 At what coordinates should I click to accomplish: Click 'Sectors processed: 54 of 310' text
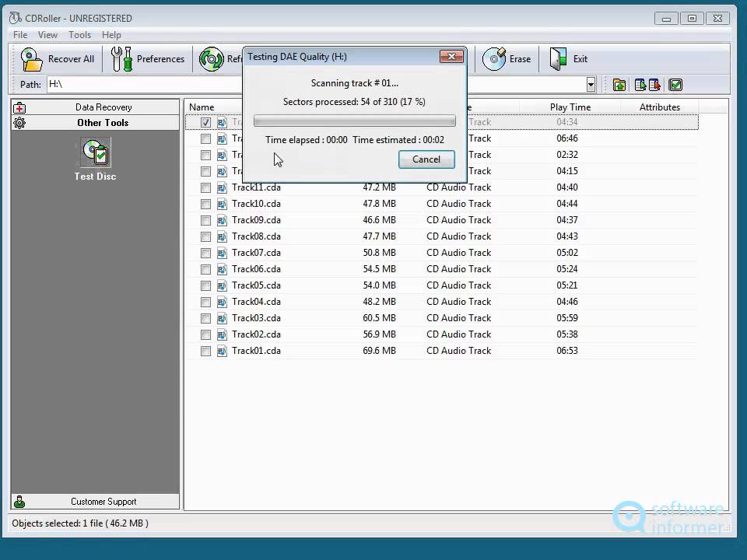coord(340,102)
